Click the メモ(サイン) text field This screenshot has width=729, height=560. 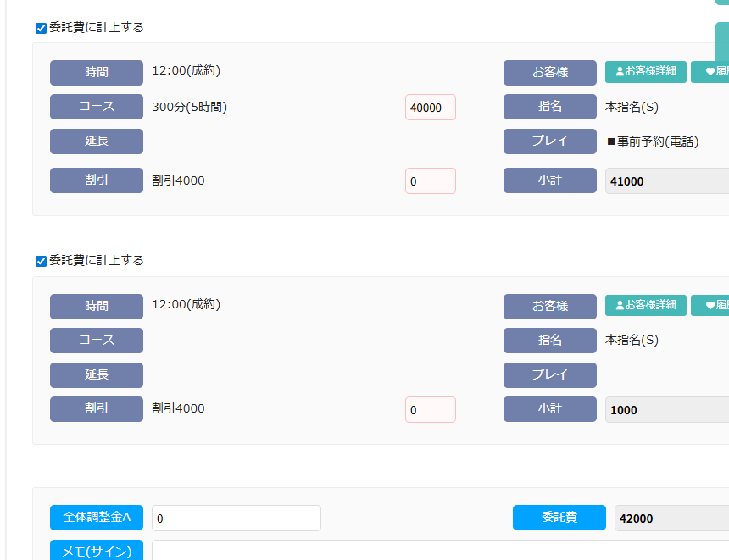pyautogui.click(x=439, y=551)
